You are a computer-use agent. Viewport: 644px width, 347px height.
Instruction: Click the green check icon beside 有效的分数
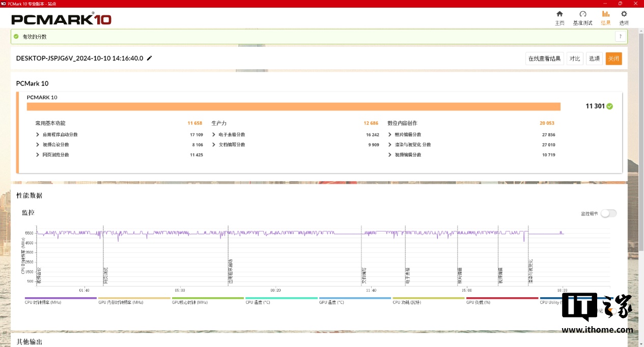[16, 37]
